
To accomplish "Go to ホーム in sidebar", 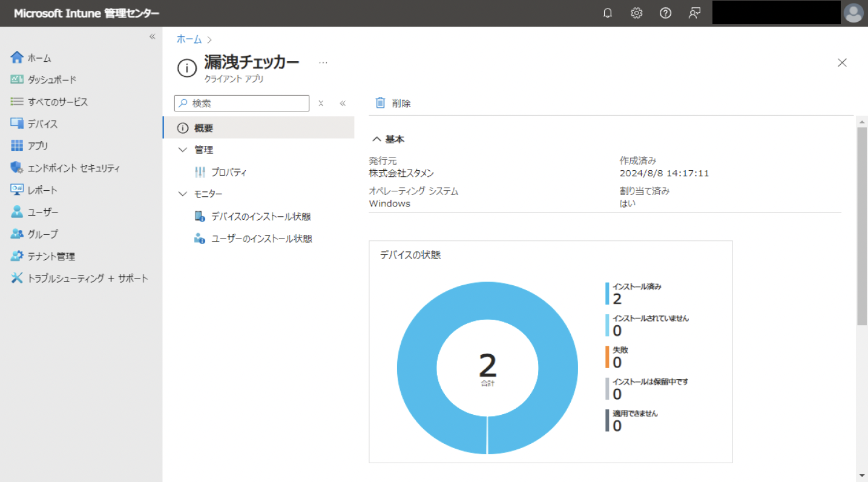I will pos(39,58).
